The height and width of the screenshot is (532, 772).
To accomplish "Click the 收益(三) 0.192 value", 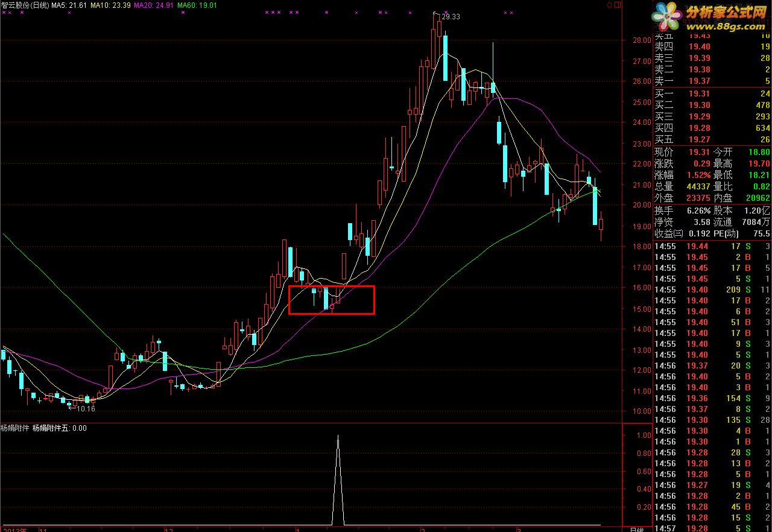I will [700, 233].
